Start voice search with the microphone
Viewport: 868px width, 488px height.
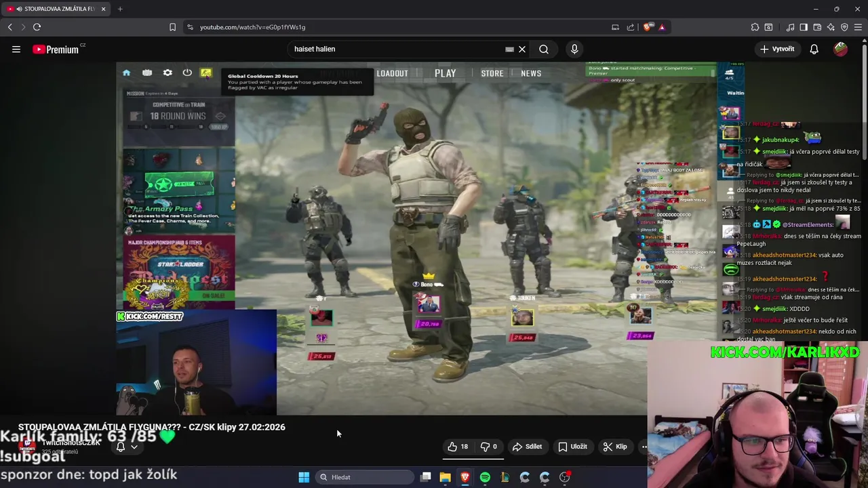pos(574,49)
